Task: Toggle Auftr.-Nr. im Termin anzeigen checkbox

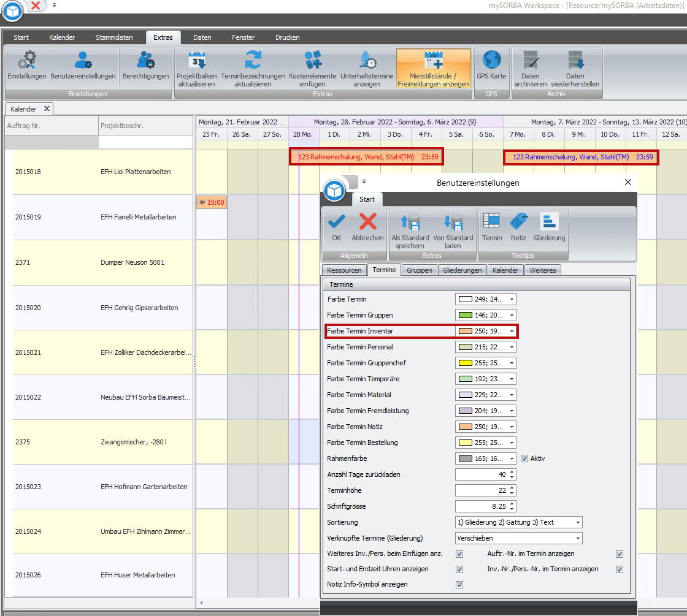Action: click(x=619, y=554)
